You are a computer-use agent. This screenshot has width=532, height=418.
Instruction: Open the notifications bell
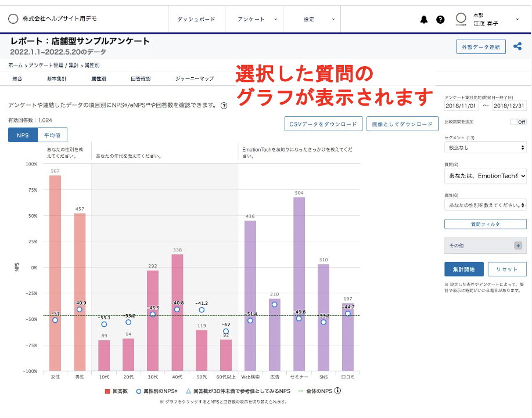424,20
